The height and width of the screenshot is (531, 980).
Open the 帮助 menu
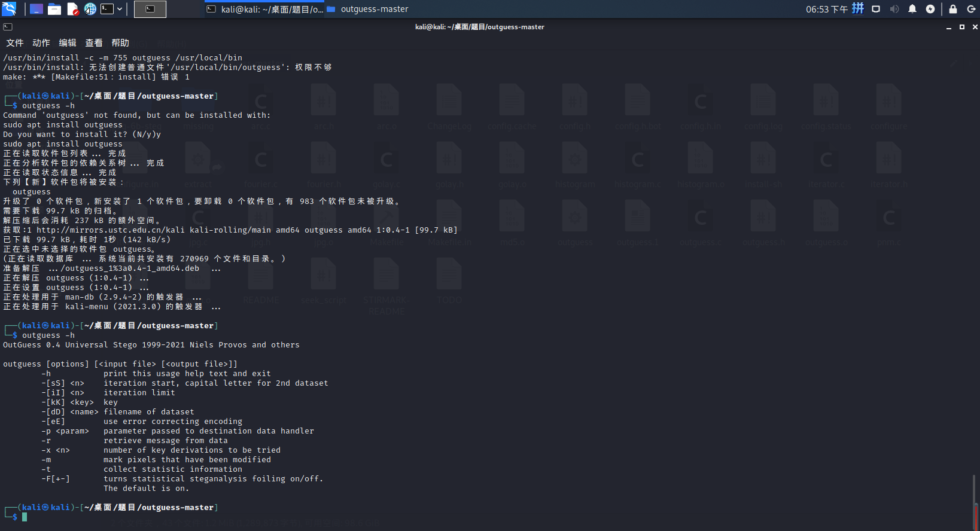[120, 43]
